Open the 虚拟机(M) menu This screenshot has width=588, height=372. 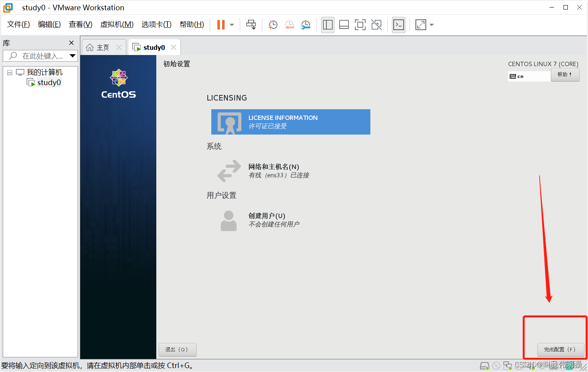pos(117,25)
